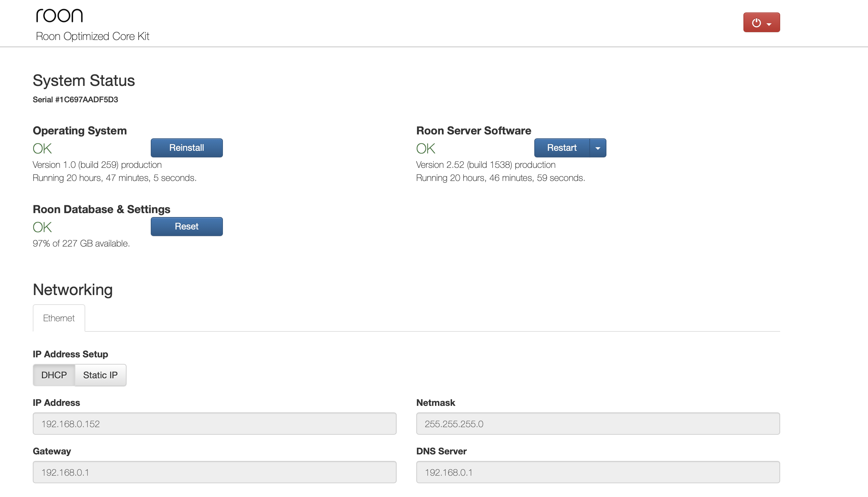
Task: Click the IP Address field 192.168.0.152
Action: click(x=214, y=424)
